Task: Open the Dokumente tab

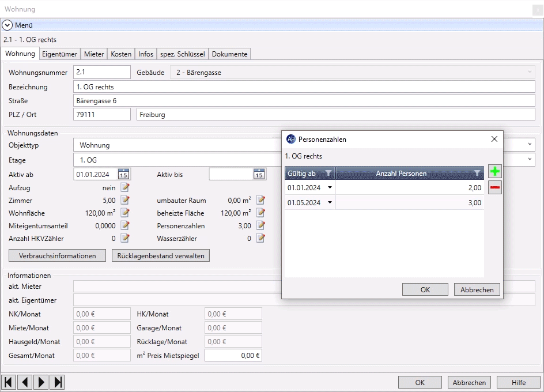Action: click(230, 54)
